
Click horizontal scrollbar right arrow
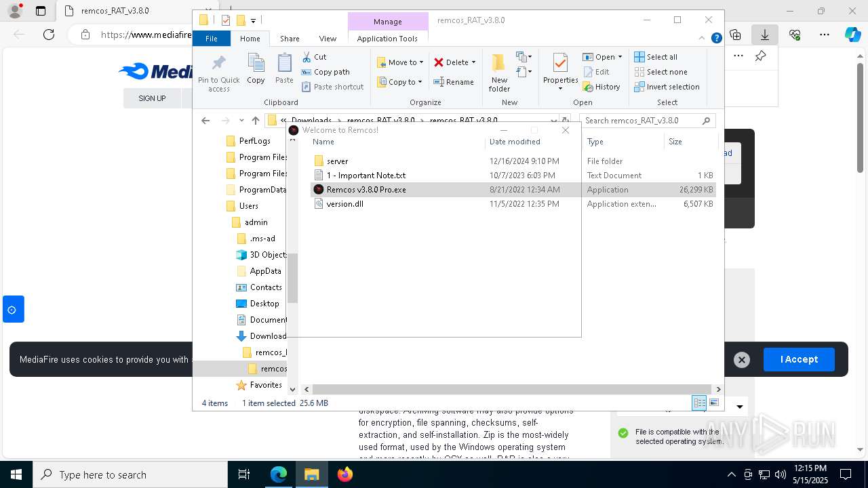[x=719, y=389]
